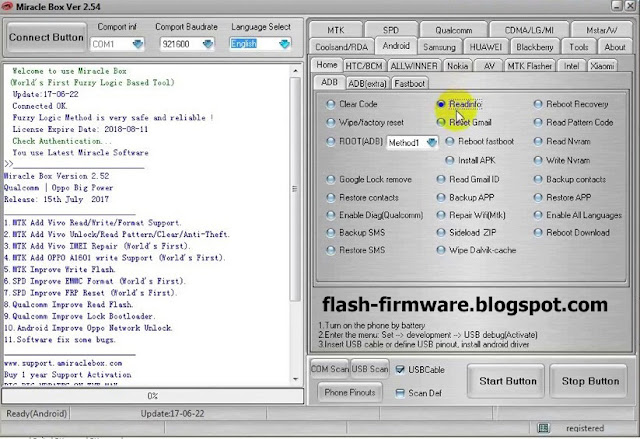The image size is (640, 439).
Task: Choose Read Pattern Code option
Action: pos(573,122)
